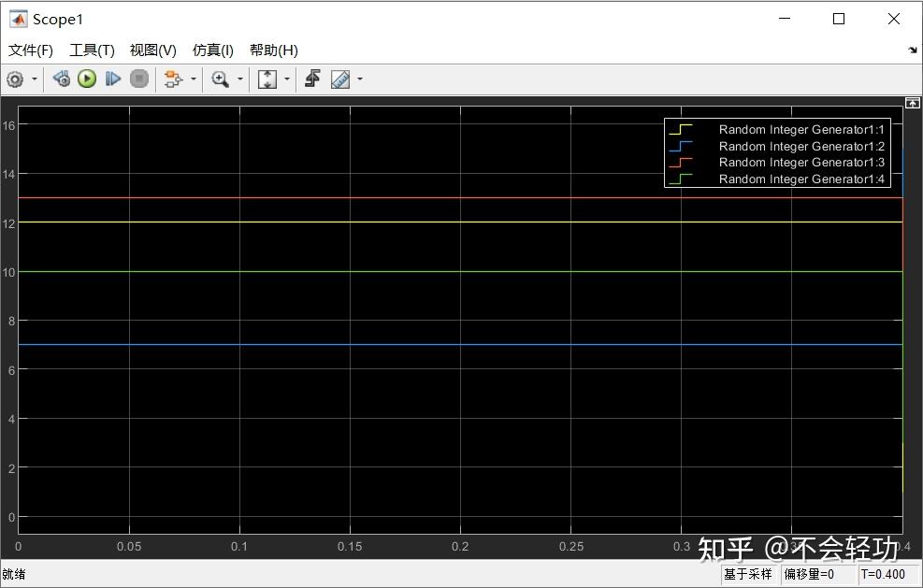Screen dimensions: 923x588
Task: Toggle the cursor measurements ruler icon
Action: (x=339, y=79)
